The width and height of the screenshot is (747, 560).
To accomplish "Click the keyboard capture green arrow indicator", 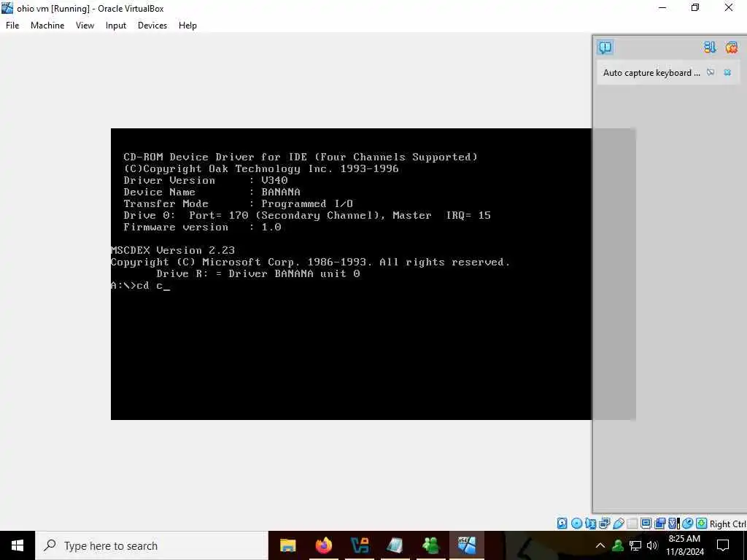I will [701, 524].
